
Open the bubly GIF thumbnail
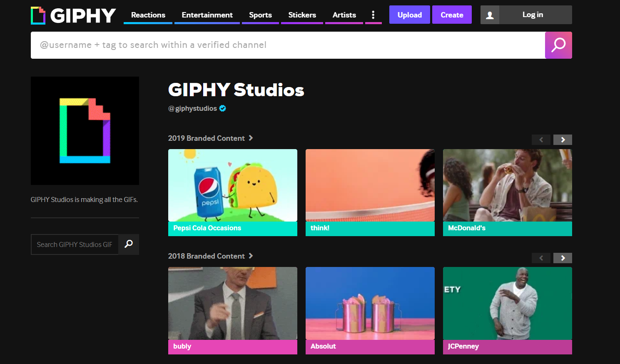233,303
